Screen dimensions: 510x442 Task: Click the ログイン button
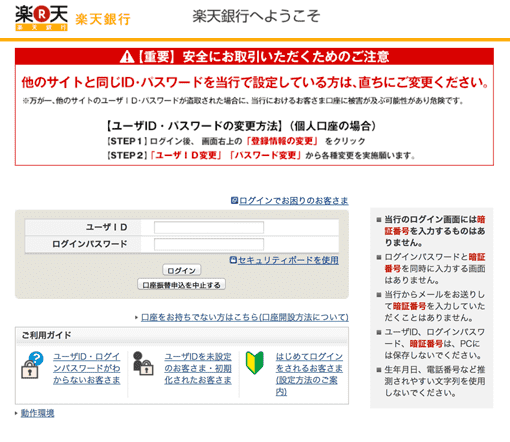[181, 270]
